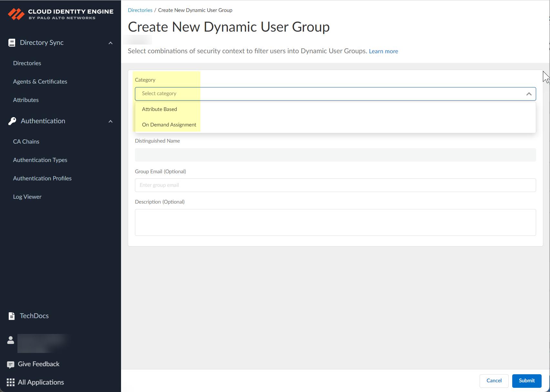Open the Authentication Profiles page
This screenshot has height=392, width=550.
(x=42, y=178)
